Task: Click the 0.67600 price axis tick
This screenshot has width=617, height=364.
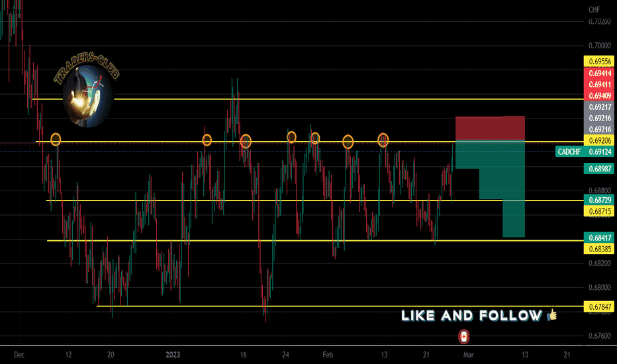Action: tap(599, 336)
